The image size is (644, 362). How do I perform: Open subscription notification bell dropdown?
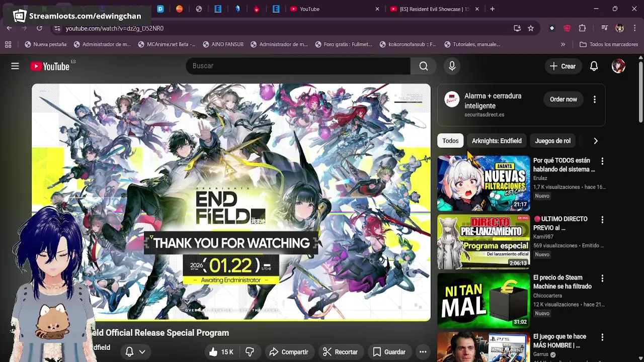click(135, 352)
